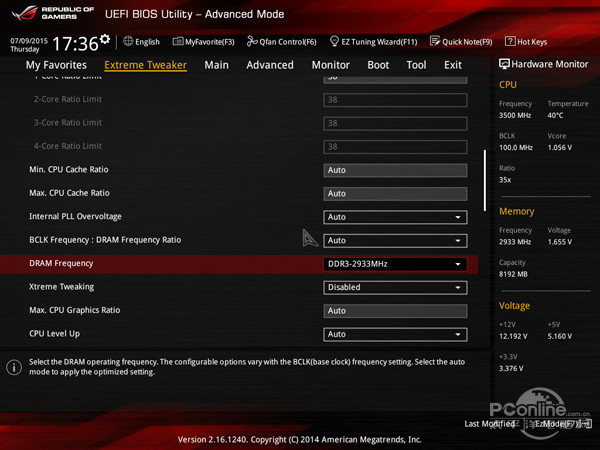This screenshot has width=600, height=450.
Task: Click the 07/09/2015 date text
Action: pyautogui.click(x=29, y=41)
